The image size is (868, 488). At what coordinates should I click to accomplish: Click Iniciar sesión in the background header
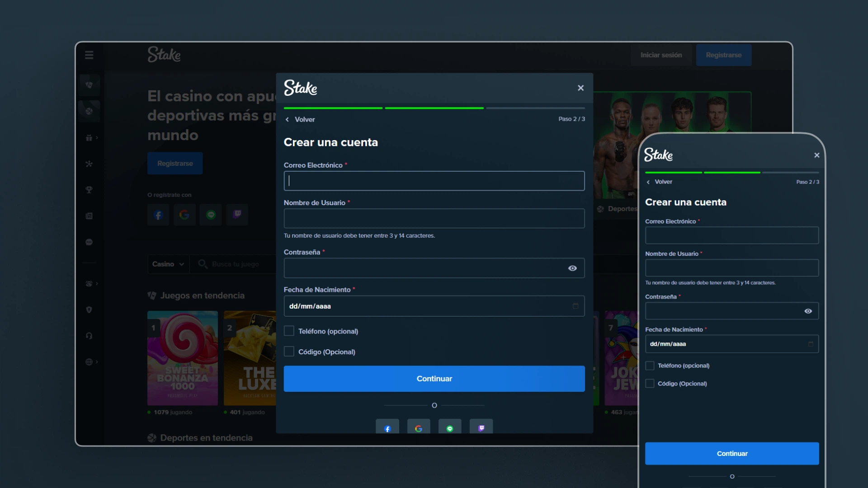pos(661,55)
